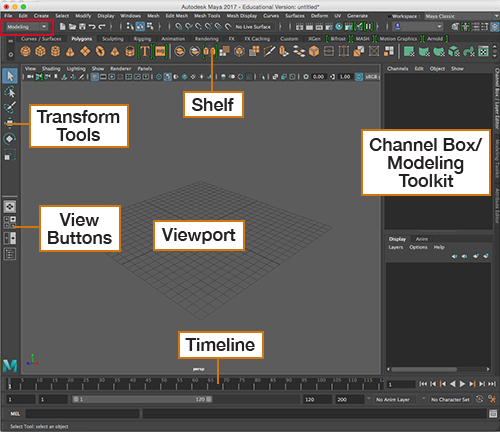Switch to the Rigging shelf tab
Viewport: 500px width, 432px height.
click(142, 39)
